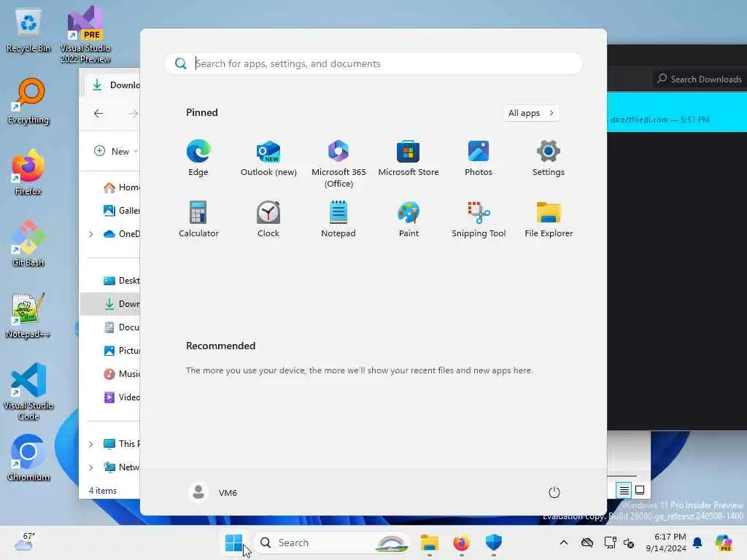Image resolution: width=747 pixels, height=560 pixels.
Task: Open the weather widget showing 67°
Action: click(25, 542)
